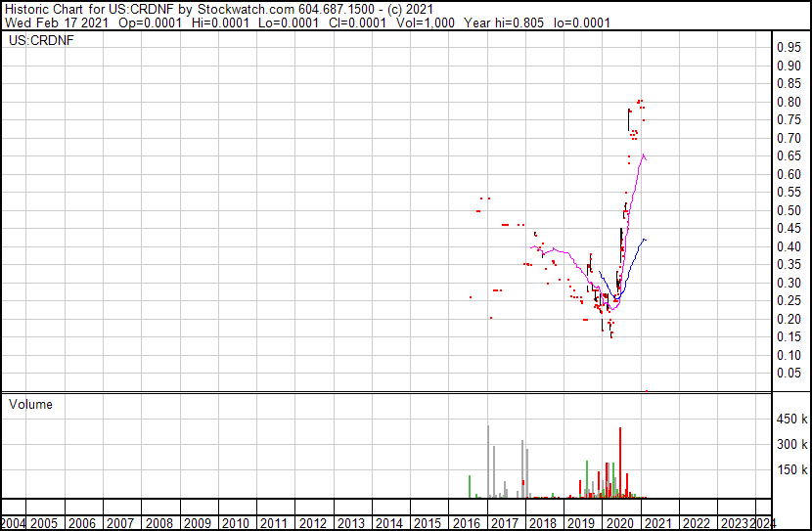Click the 0.10 price axis label

click(x=789, y=356)
